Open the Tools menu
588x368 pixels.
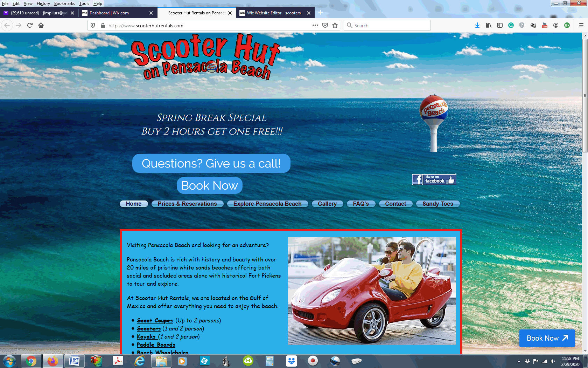click(84, 4)
